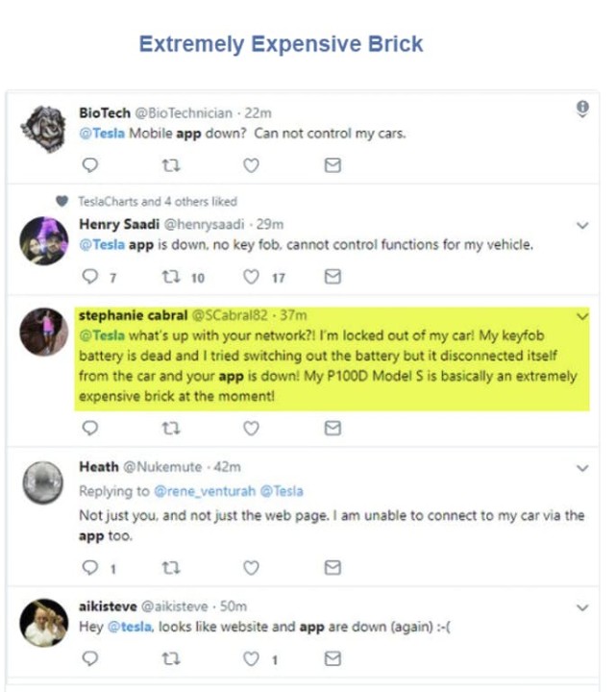Viewport: 616px width, 692px height.
Task: Retweet Henry Saadi's tweet
Action: tap(170, 277)
